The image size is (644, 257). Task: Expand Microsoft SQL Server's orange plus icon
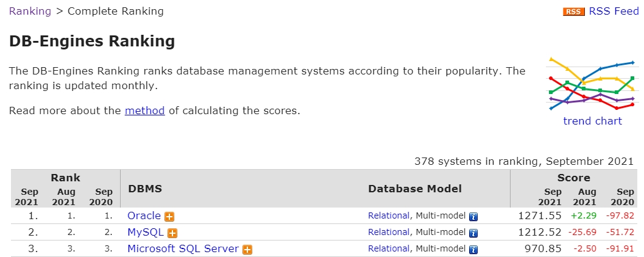[247, 250]
